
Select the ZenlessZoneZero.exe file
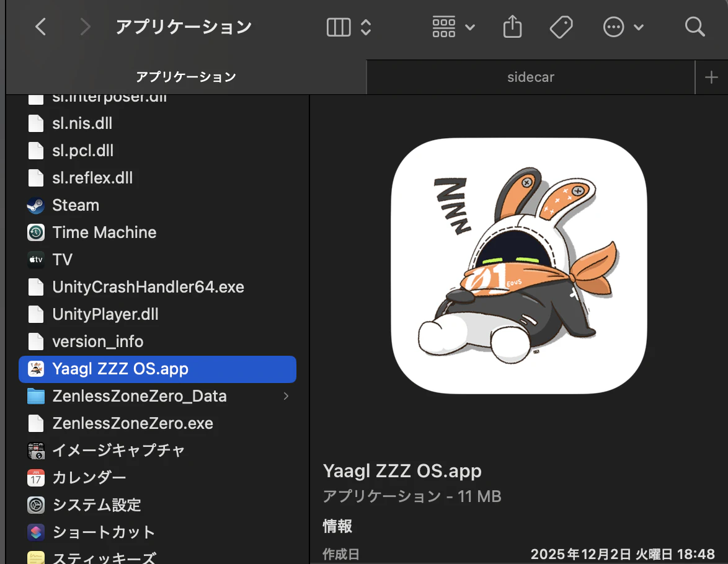pyautogui.click(x=133, y=423)
